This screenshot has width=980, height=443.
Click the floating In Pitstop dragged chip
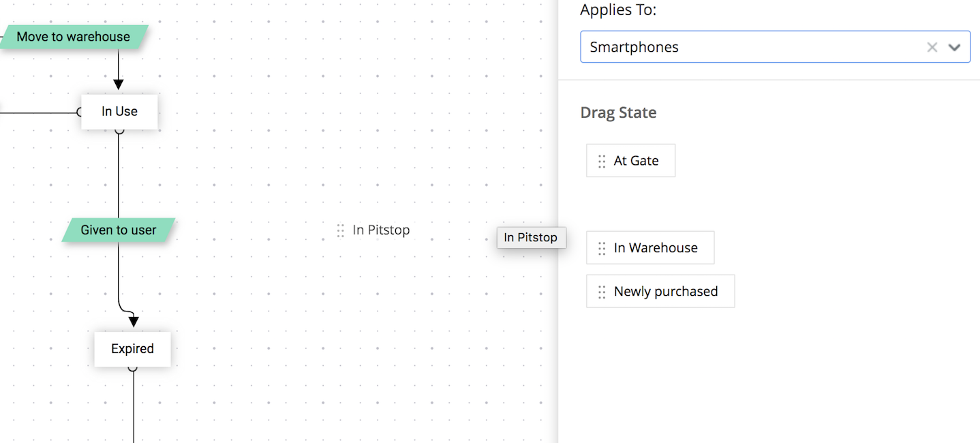tap(531, 238)
